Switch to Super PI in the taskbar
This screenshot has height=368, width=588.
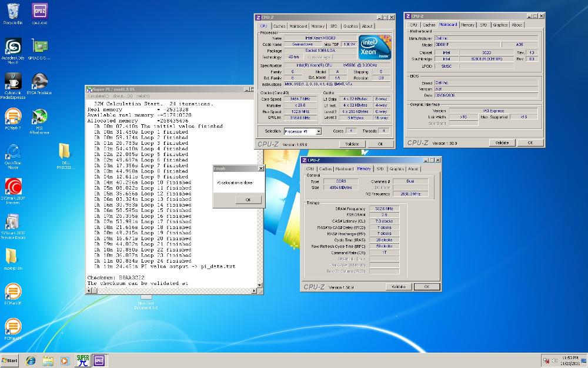click(82, 360)
